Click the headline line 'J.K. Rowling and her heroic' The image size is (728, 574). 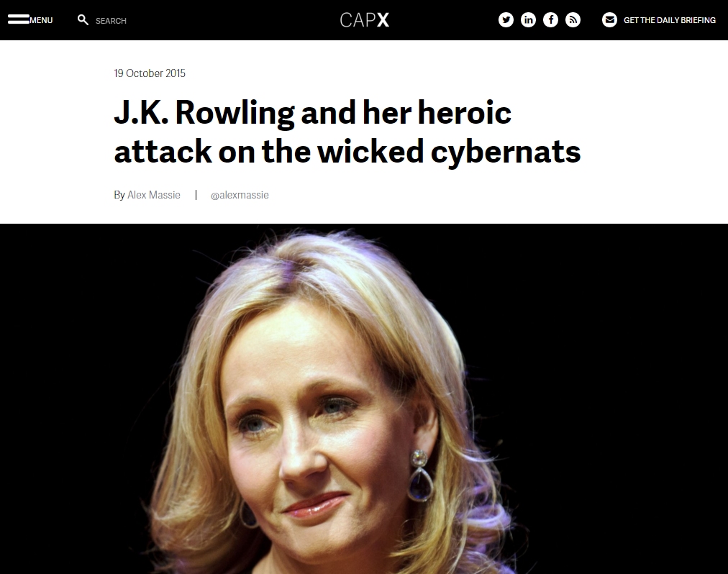coord(312,113)
